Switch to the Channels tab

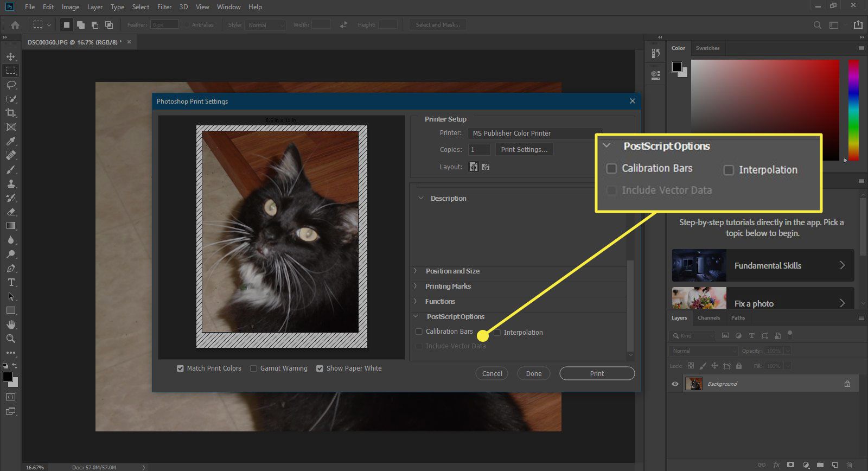709,318
